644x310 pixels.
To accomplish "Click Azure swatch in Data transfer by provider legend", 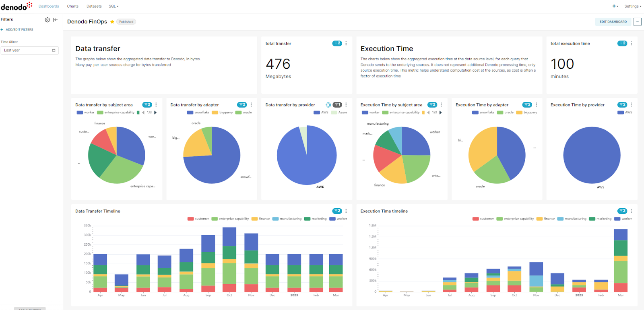I will coord(334,113).
